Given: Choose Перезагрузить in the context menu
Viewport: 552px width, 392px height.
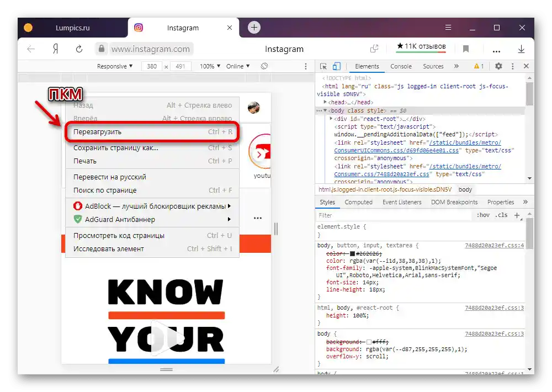Looking at the screenshot, I should (152, 132).
